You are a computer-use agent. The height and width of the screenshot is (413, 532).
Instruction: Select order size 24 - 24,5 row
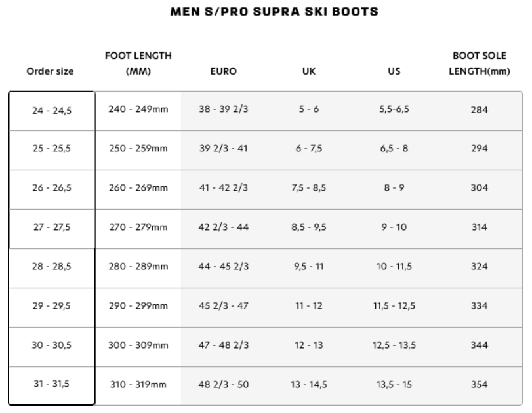point(265,111)
